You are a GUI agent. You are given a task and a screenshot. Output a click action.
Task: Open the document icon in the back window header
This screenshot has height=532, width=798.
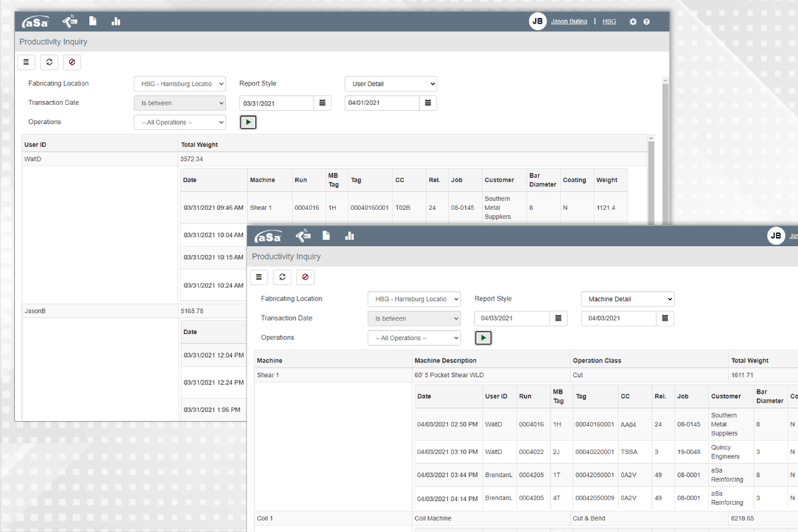93,21
